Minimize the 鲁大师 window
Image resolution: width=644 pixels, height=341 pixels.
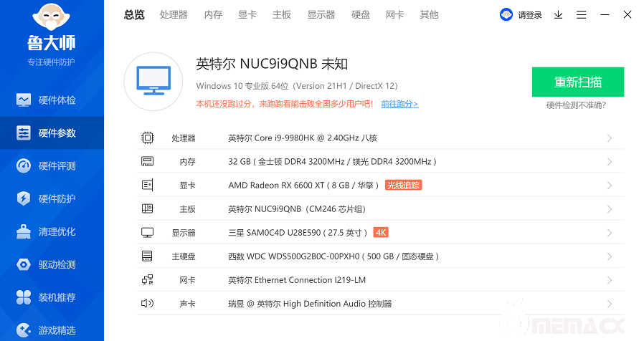point(605,15)
